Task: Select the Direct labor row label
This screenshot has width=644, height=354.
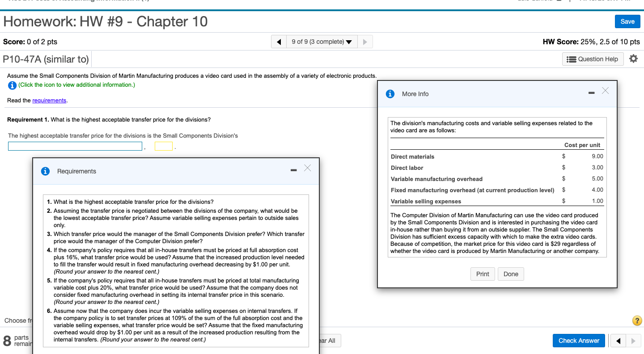Action: pos(407,168)
